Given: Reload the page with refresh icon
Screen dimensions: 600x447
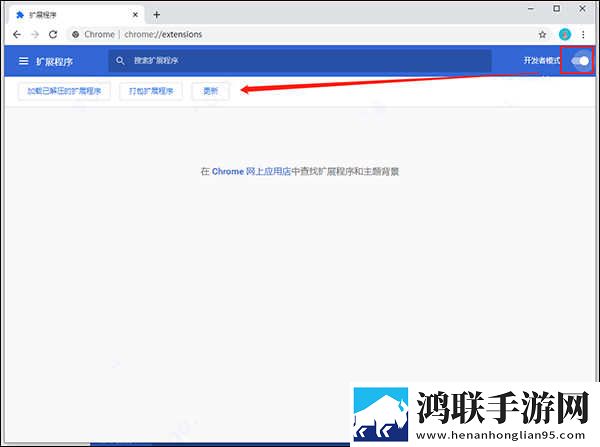Looking at the screenshot, I should 53,34.
